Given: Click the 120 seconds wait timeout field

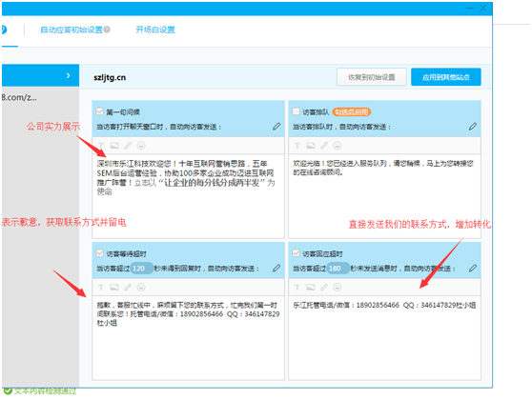Looking at the screenshot, I should tap(141, 269).
